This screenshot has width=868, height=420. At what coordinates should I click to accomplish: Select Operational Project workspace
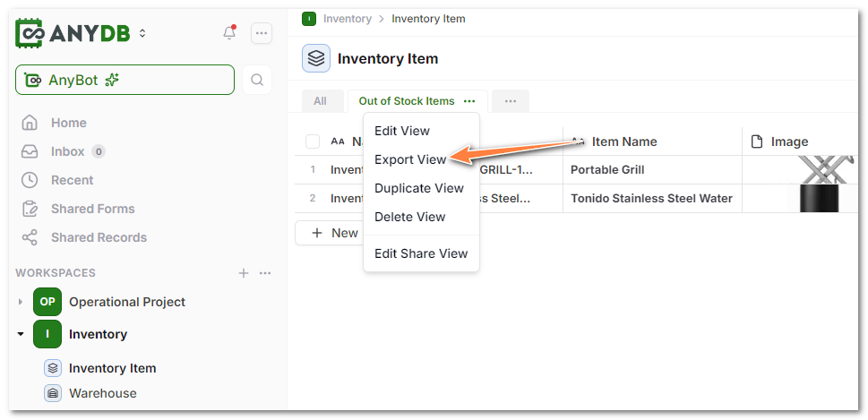127,302
